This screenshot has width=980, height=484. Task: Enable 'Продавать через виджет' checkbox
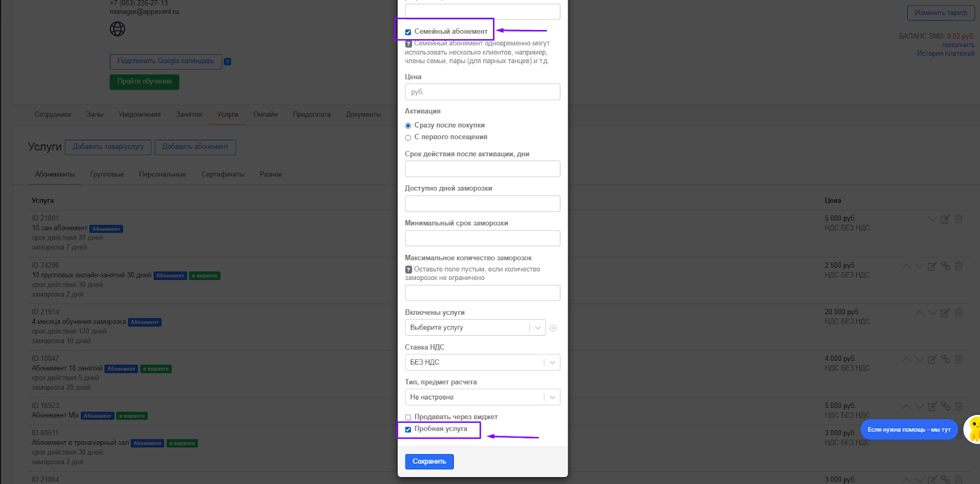pos(408,417)
